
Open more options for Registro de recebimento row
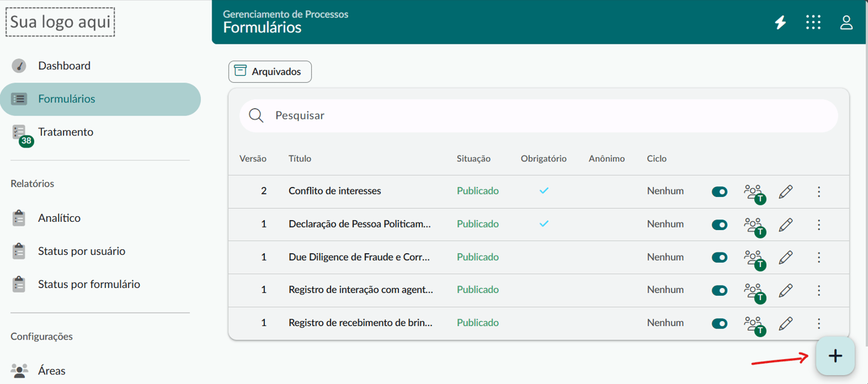(x=819, y=324)
